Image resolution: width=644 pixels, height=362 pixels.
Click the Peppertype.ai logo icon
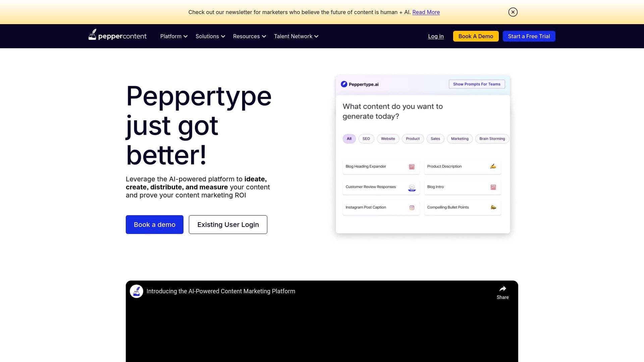pos(344,84)
